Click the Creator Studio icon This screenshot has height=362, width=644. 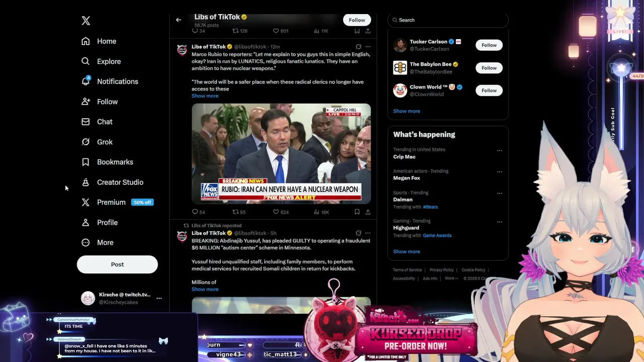point(86,182)
